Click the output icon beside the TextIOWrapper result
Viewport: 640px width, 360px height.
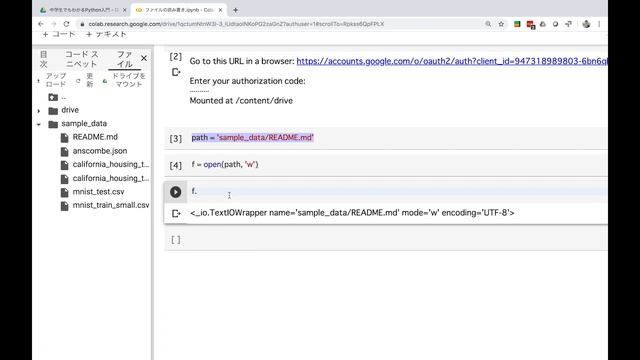pyautogui.click(x=176, y=213)
